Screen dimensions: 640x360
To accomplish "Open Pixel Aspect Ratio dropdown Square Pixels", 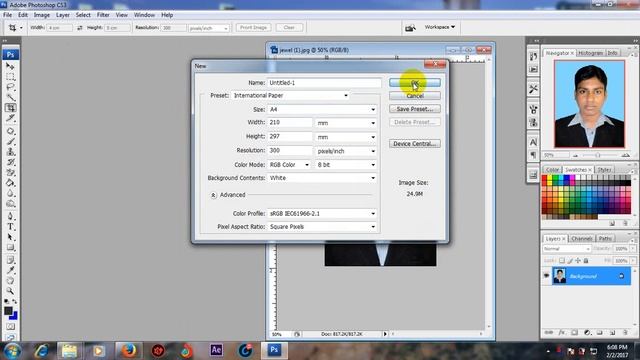I will pos(322,227).
